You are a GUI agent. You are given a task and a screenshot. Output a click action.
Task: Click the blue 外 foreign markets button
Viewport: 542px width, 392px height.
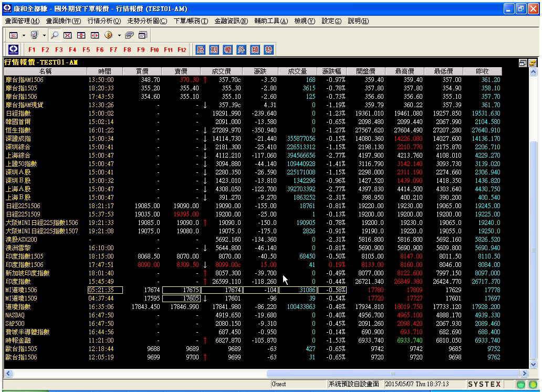coord(241,49)
